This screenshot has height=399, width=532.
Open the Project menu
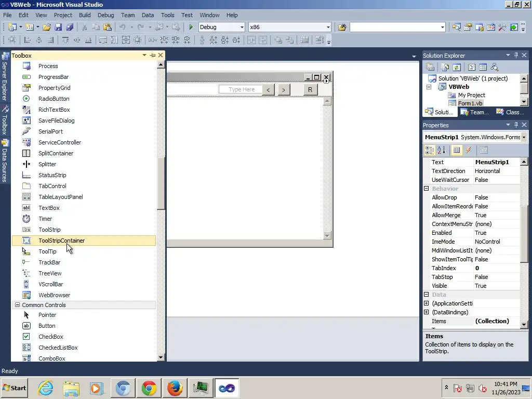point(63,15)
